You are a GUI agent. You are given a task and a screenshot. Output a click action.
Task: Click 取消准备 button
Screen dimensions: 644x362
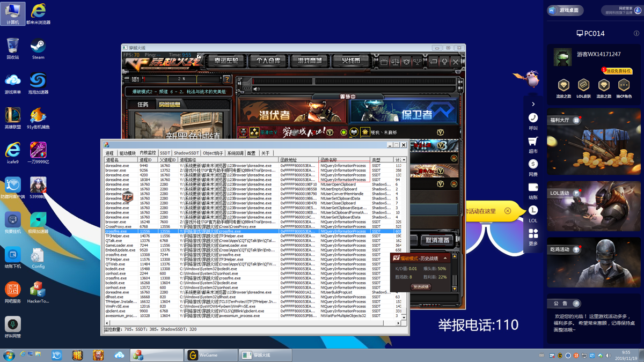[437, 240]
